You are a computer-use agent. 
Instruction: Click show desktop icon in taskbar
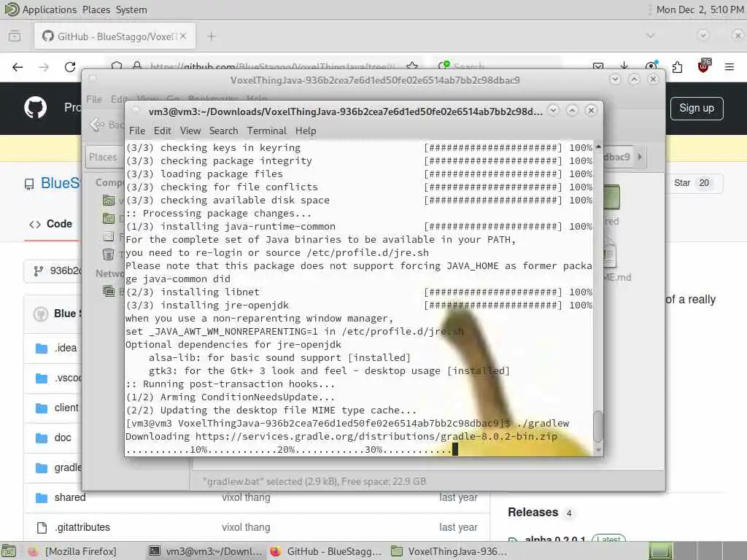click(9, 551)
